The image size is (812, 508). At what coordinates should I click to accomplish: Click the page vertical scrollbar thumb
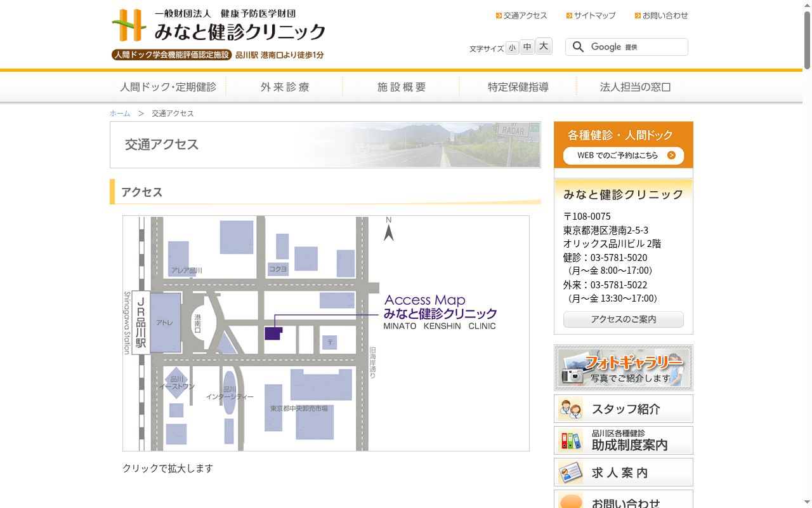click(x=807, y=39)
